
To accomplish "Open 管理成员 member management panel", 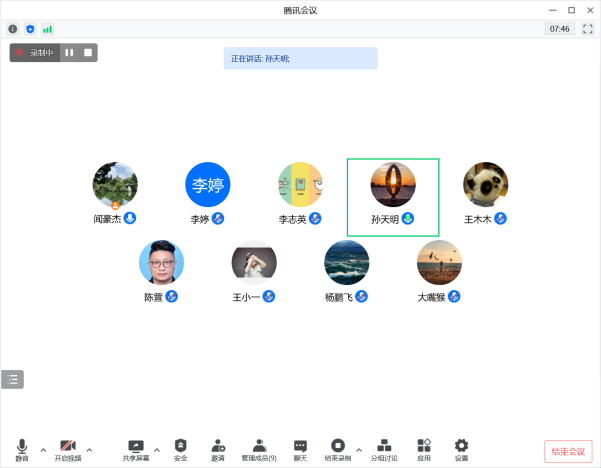I will click(259, 448).
